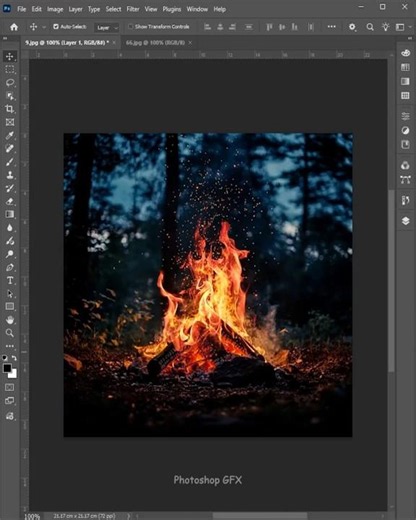Select the Gradient tool
Viewport: 416px width, 520px height.
(10, 214)
